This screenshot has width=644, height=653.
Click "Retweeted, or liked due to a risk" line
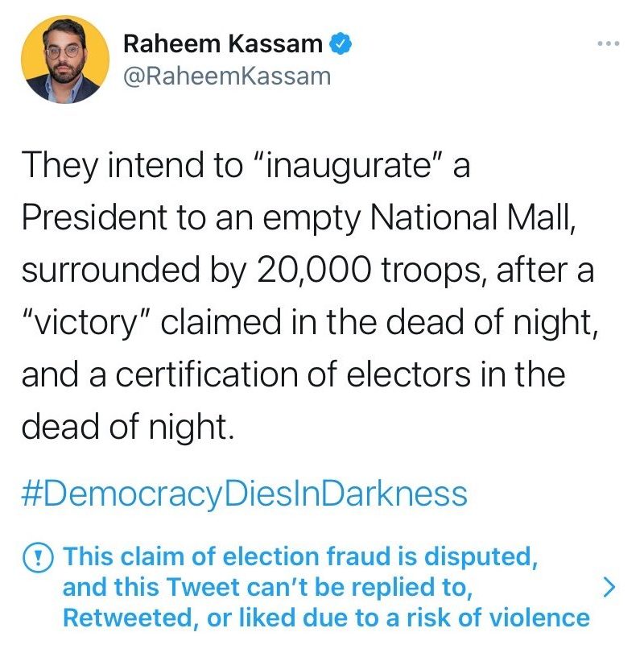pos(326,618)
